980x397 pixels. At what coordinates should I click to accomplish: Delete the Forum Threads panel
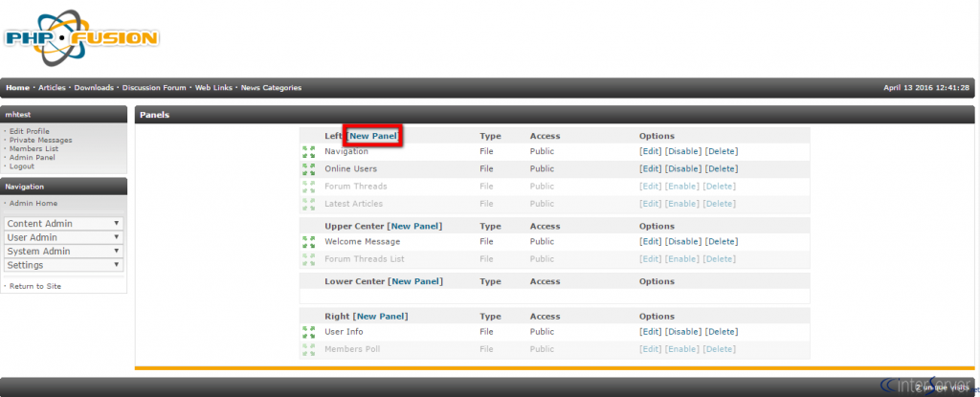pos(720,187)
